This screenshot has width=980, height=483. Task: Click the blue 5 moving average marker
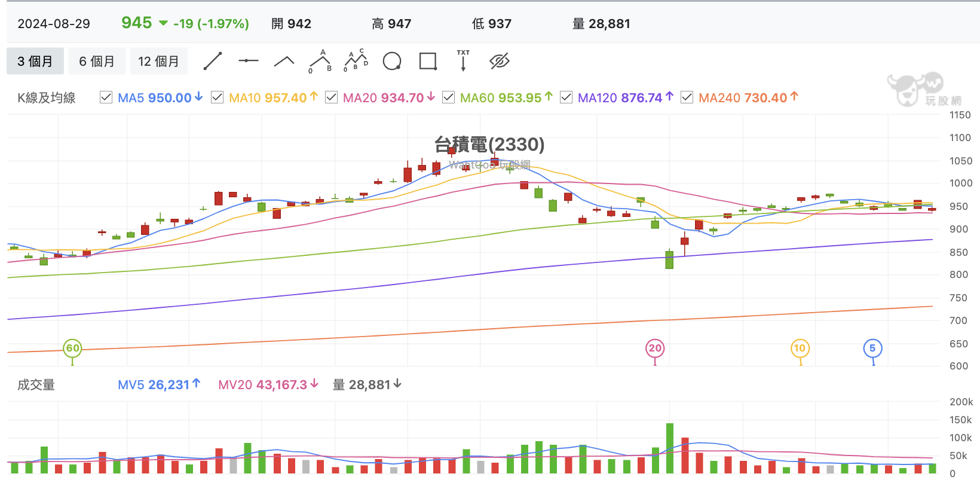[872, 348]
